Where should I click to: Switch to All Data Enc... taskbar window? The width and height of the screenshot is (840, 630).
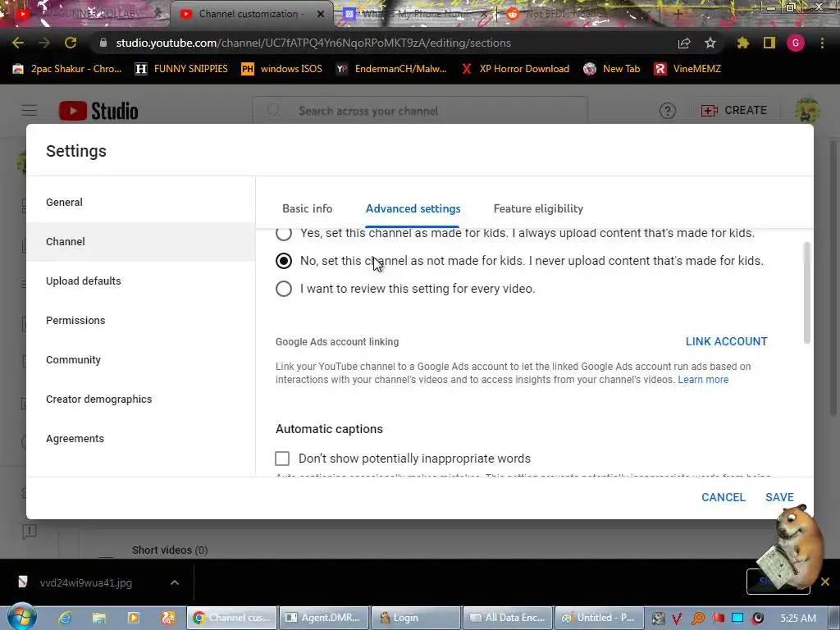coord(508,618)
